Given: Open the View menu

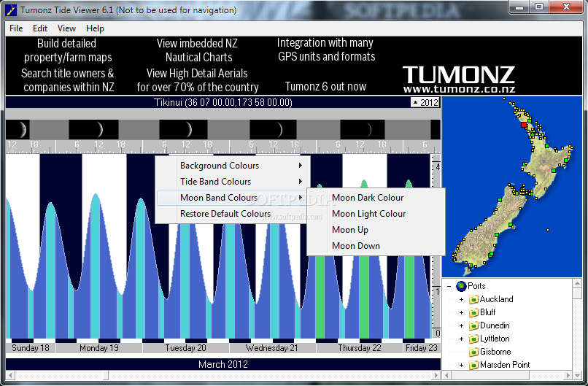Looking at the screenshot, I should click(x=66, y=28).
